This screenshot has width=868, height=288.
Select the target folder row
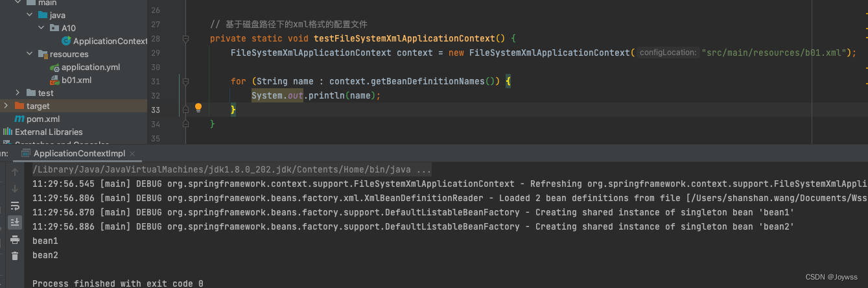(x=73, y=106)
